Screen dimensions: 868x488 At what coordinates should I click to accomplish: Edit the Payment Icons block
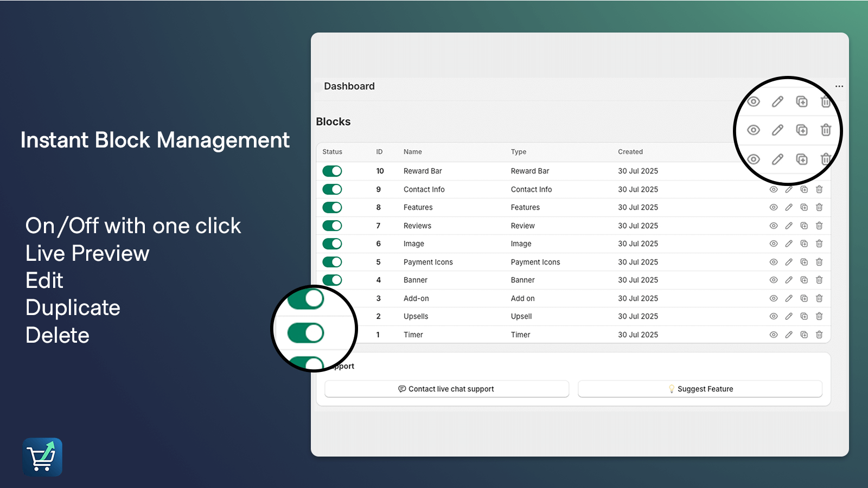pyautogui.click(x=789, y=262)
